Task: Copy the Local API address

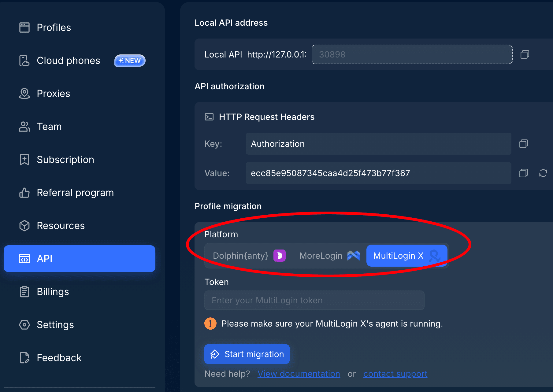Action: (525, 54)
